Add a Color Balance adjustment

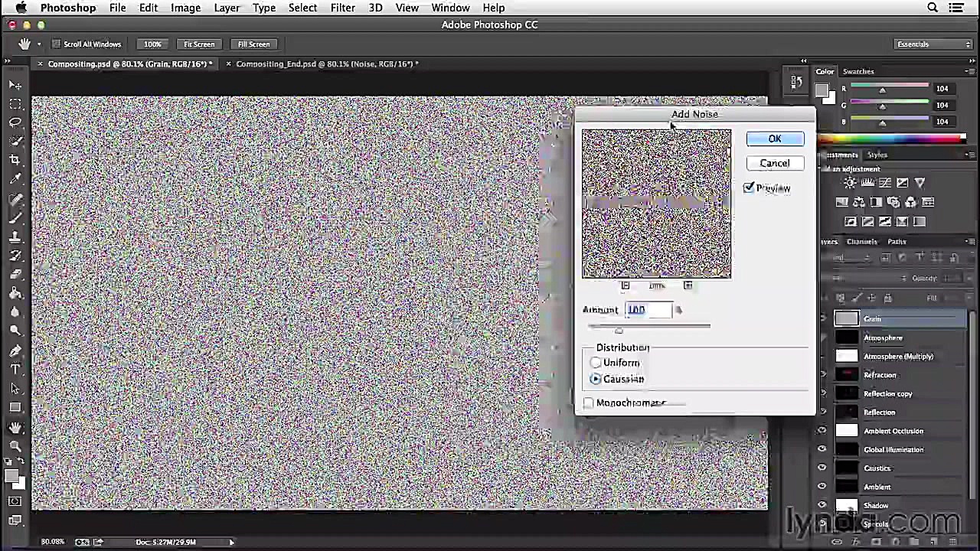point(859,202)
